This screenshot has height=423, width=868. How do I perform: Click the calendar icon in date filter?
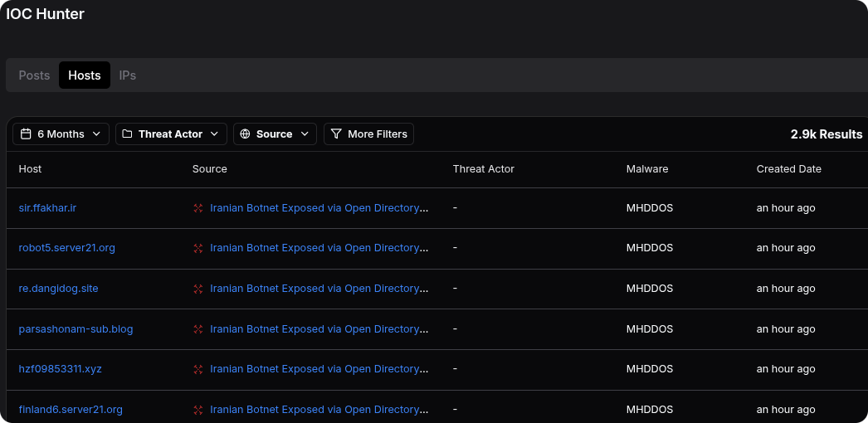[x=26, y=134]
